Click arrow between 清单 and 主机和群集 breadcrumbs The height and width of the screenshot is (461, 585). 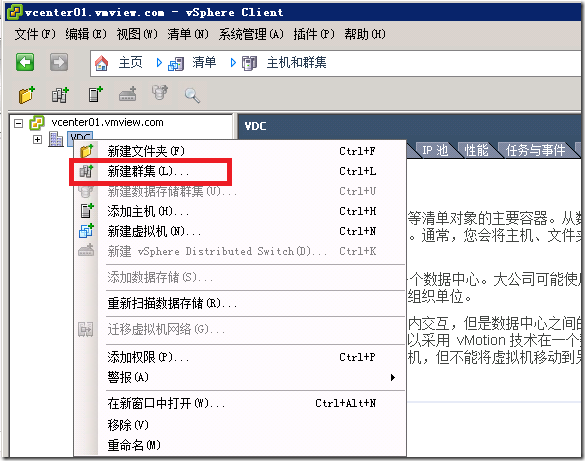tap(233, 63)
